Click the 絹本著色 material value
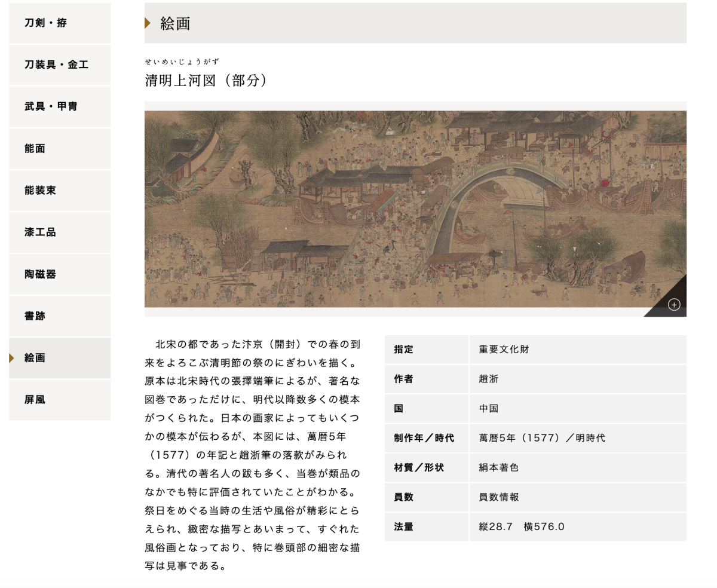The image size is (717, 588). (x=498, y=467)
